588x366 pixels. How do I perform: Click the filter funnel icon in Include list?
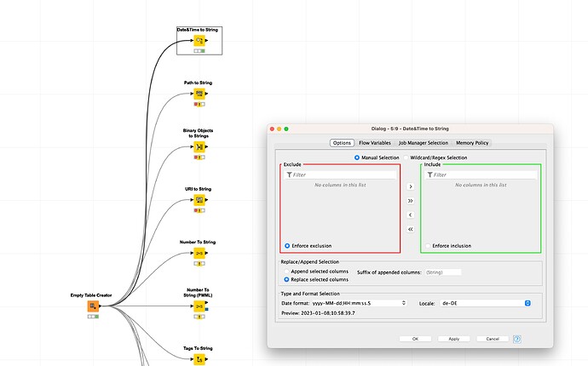pos(429,175)
